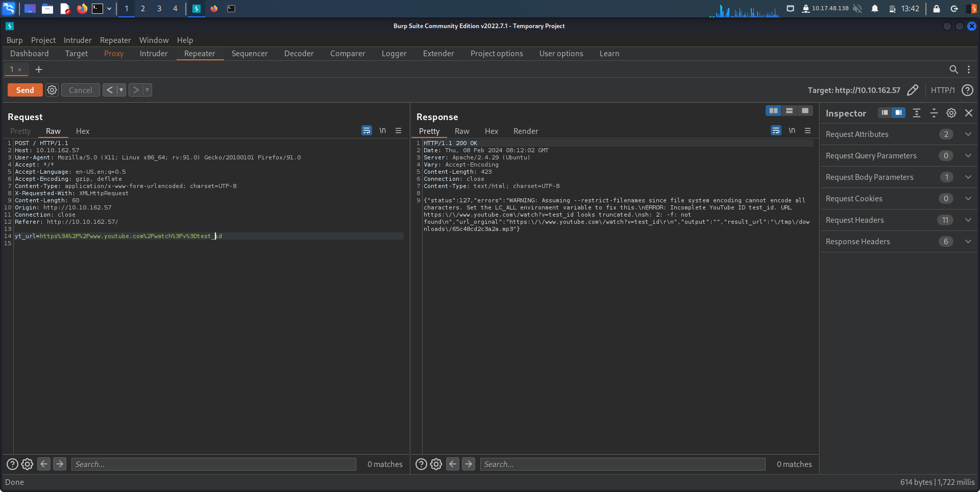Open the Decoder tool tab
Image resolution: width=980 pixels, height=492 pixels.
299,54
